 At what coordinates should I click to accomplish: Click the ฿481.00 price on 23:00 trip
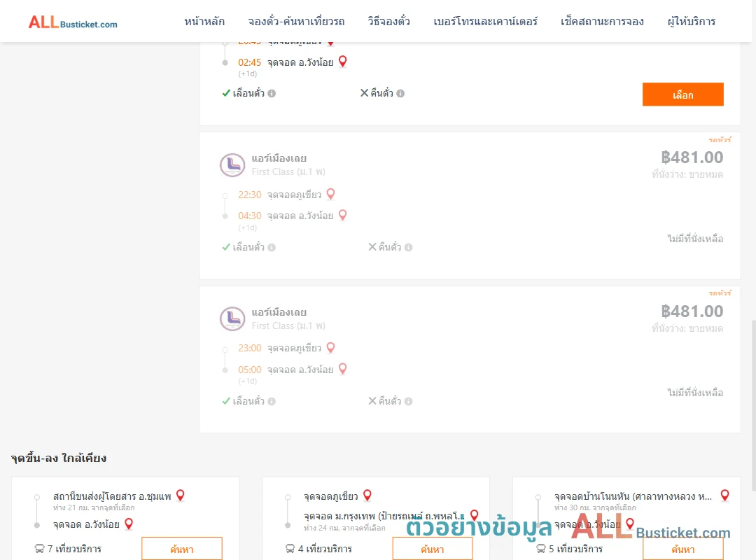692,311
